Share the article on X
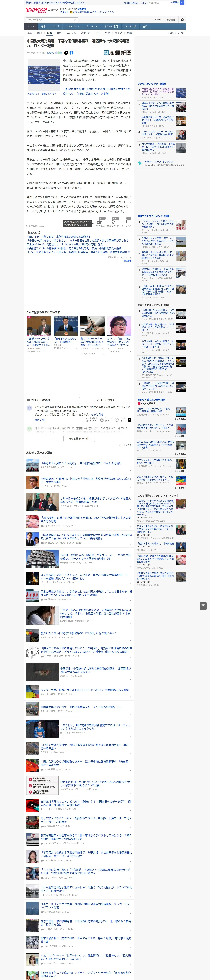The height and width of the screenshot is (980, 210). (66, 53)
